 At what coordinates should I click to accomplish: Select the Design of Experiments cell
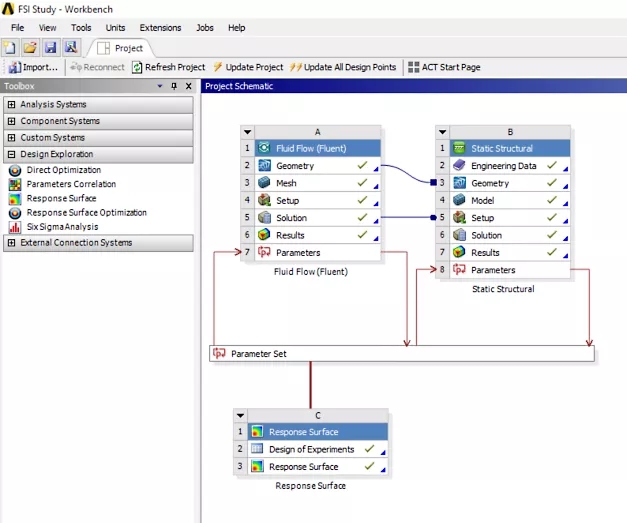(318, 449)
